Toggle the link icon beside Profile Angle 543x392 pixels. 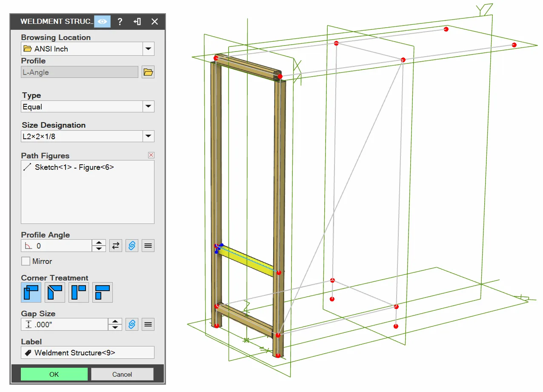[x=132, y=246]
